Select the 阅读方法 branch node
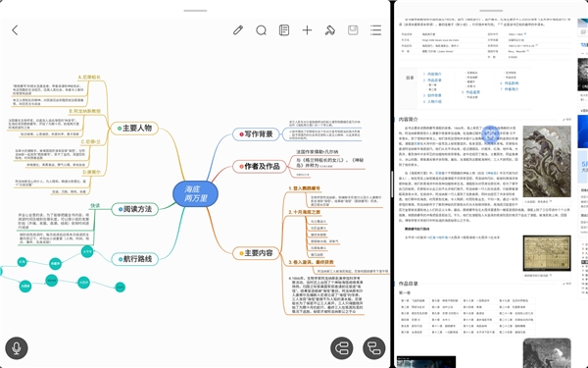 (x=134, y=209)
